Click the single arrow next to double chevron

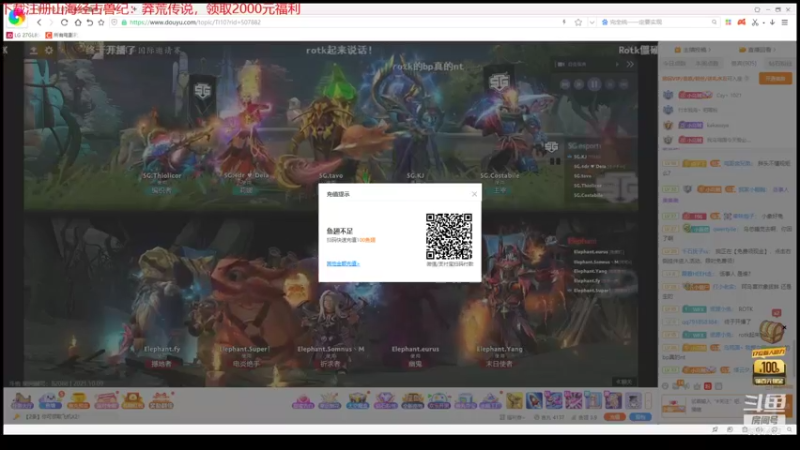pos(617,64)
